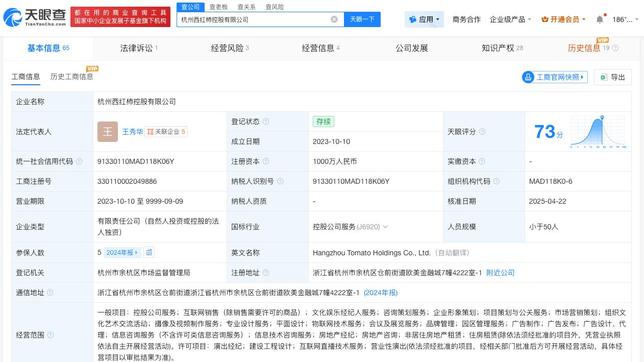
Task: Expand the 企业级产品 dropdown
Action: pyautogui.click(x=509, y=19)
